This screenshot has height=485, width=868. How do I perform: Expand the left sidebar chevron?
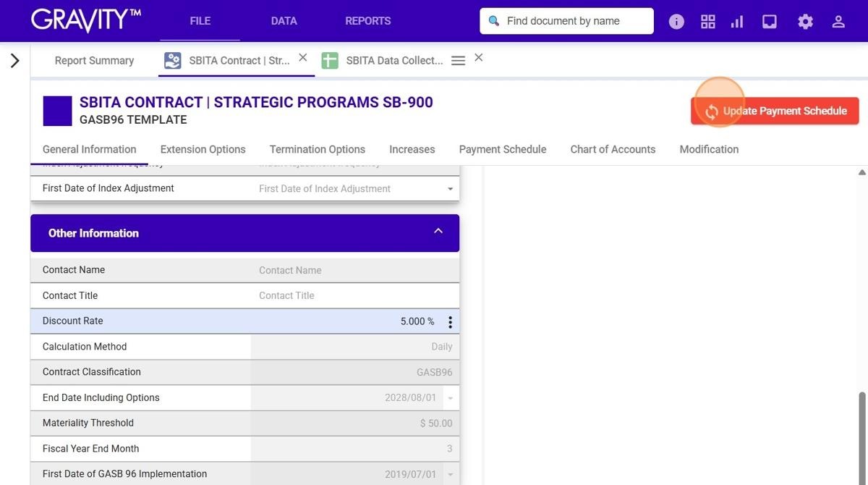tap(14, 61)
